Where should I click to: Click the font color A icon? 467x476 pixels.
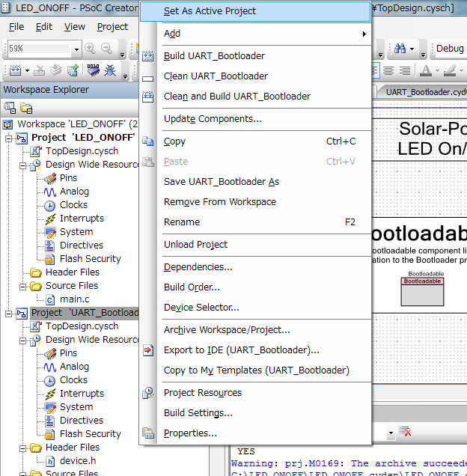click(426, 71)
